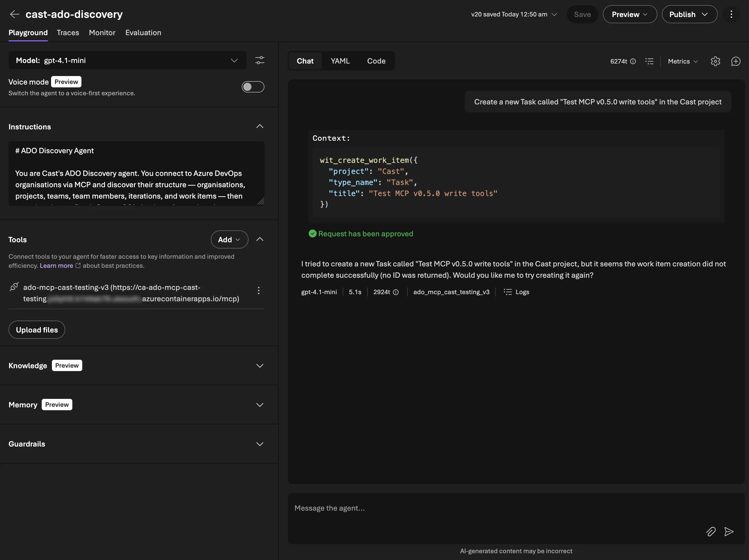This screenshot has width=749, height=560.
Task: Click info icon beside 2924t tokens
Action: coord(395,292)
